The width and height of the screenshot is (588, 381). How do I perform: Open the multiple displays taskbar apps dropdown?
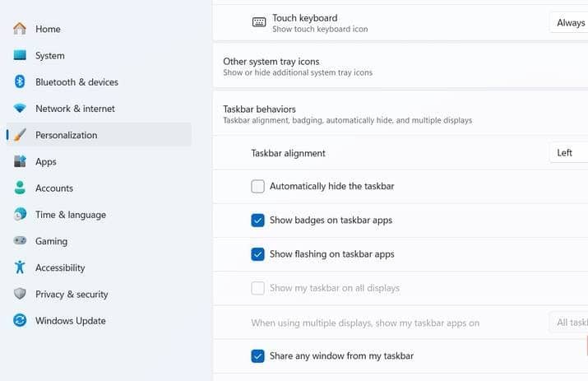coord(568,323)
